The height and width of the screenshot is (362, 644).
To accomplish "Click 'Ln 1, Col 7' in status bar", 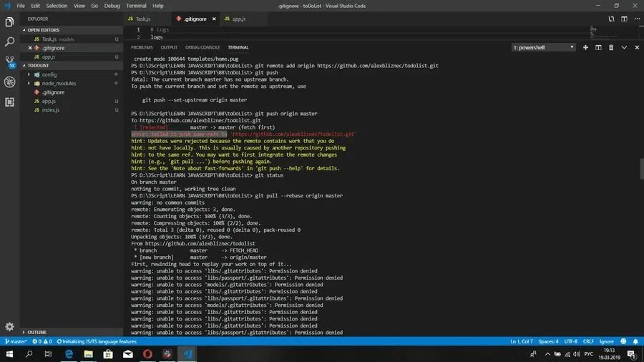I will pos(521,341).
